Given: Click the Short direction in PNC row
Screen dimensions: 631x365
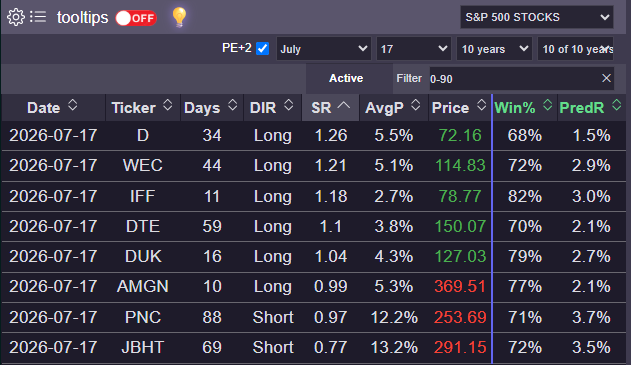Looking at the screenshot, I should [273, 318].
